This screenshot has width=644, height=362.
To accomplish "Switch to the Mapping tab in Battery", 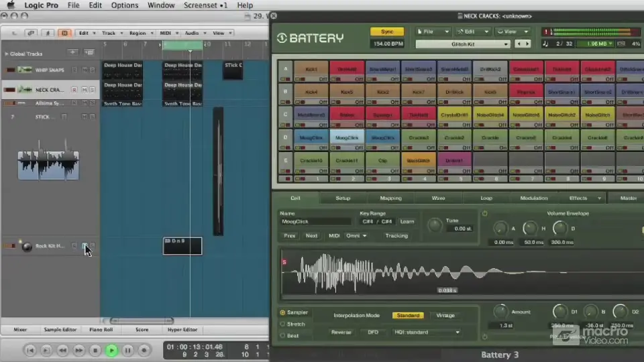I will point(390,198).
